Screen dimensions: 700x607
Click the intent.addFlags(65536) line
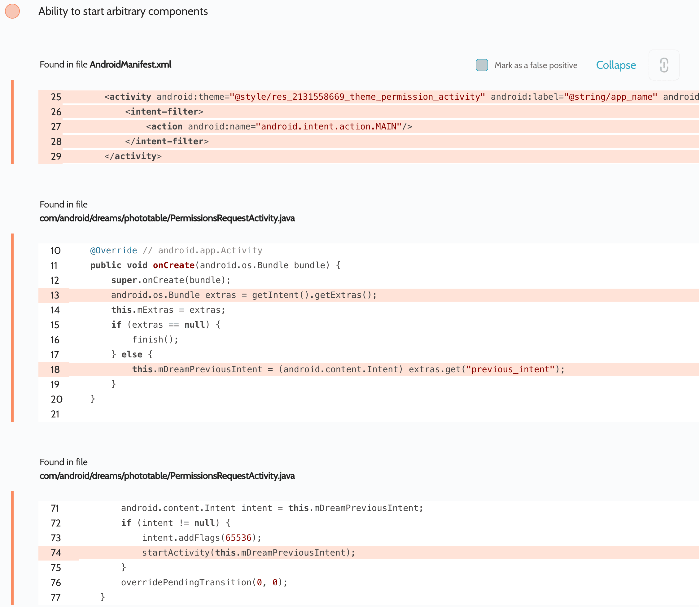pyautogui.click(x=202, y=538)
